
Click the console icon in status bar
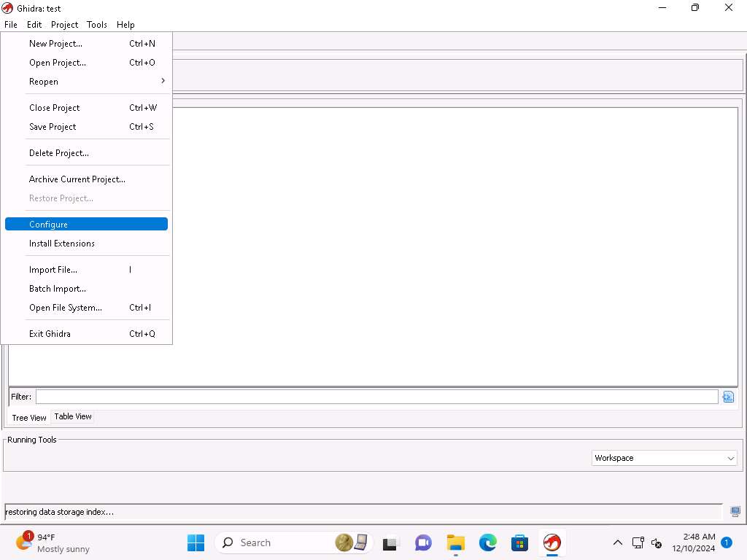tap(735, 512)
